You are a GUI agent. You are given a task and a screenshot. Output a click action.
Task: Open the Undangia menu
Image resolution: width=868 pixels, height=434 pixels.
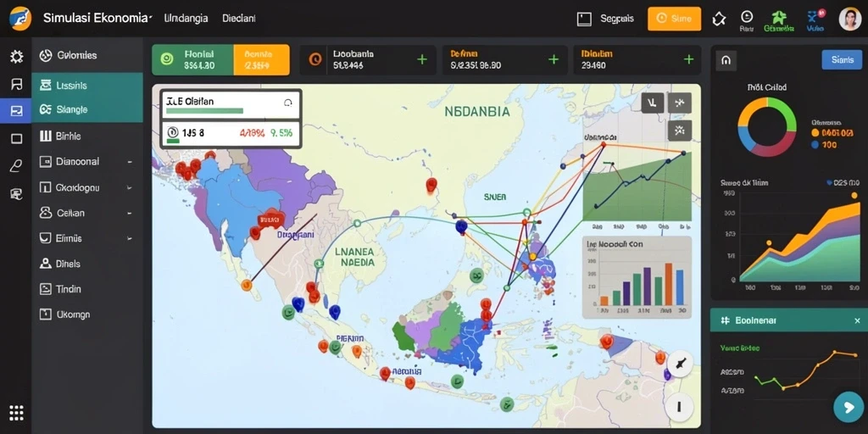[186, 19]
